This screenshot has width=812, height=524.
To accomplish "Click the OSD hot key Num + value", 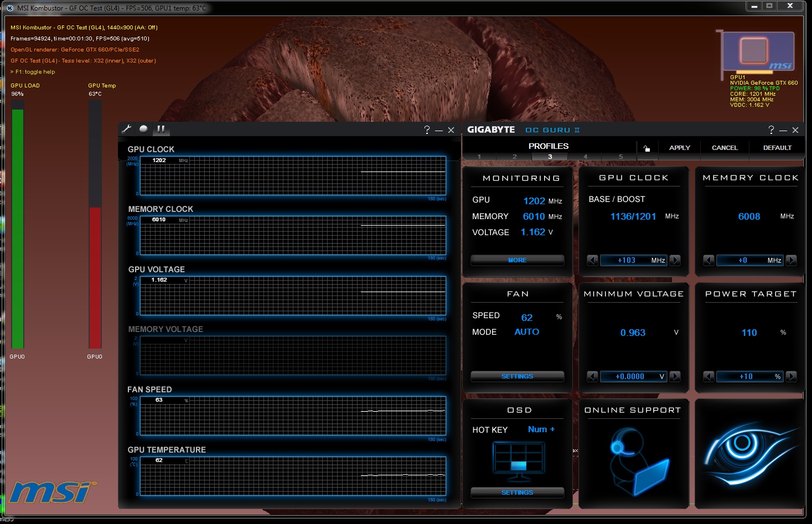I will point(541,429).
